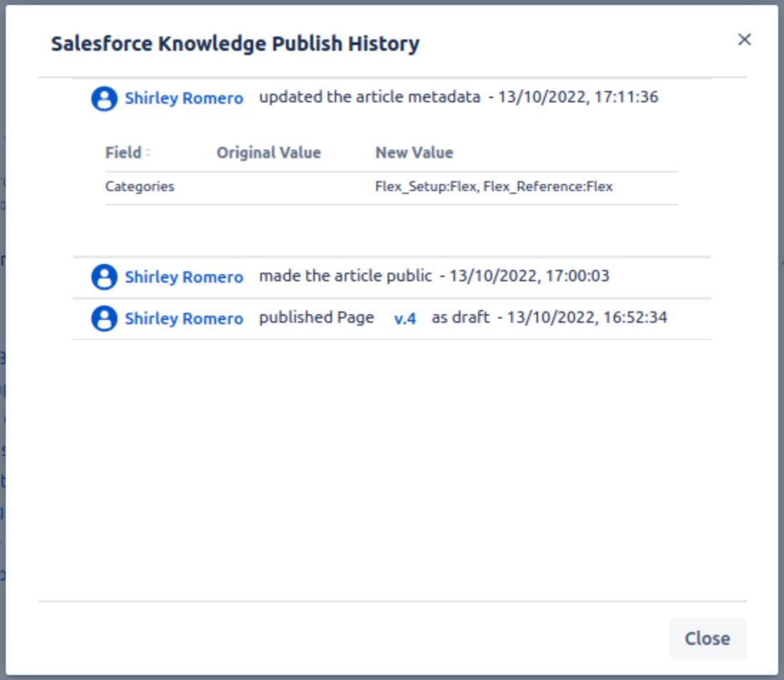Screen dimensions: 784x680
Task: Sort the table by the Field column header
Action: [123, 153]
